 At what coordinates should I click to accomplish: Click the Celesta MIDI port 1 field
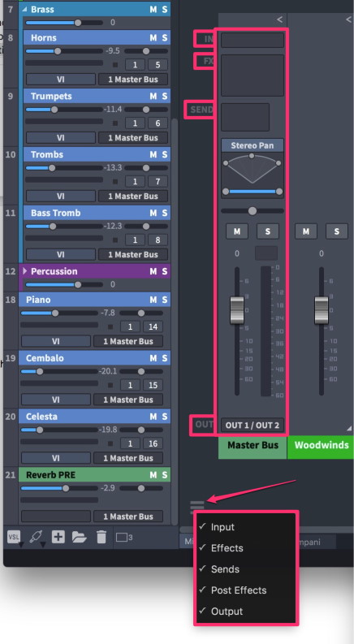[x=130, y=443]
